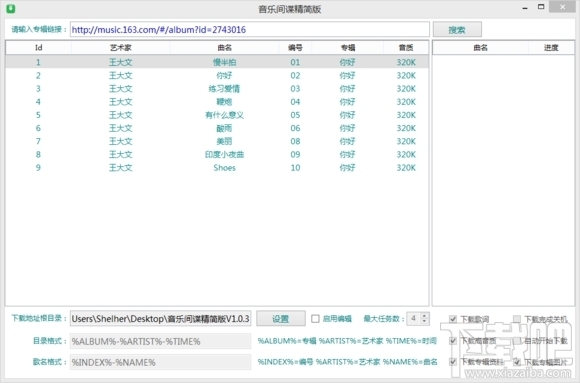This screenshot has height=383, width=580.
Task: Click the 目录格式 %ALBUM%-%ARTIST%-%TIME% field
Action: pyautogui.click(x=161, y=341)
